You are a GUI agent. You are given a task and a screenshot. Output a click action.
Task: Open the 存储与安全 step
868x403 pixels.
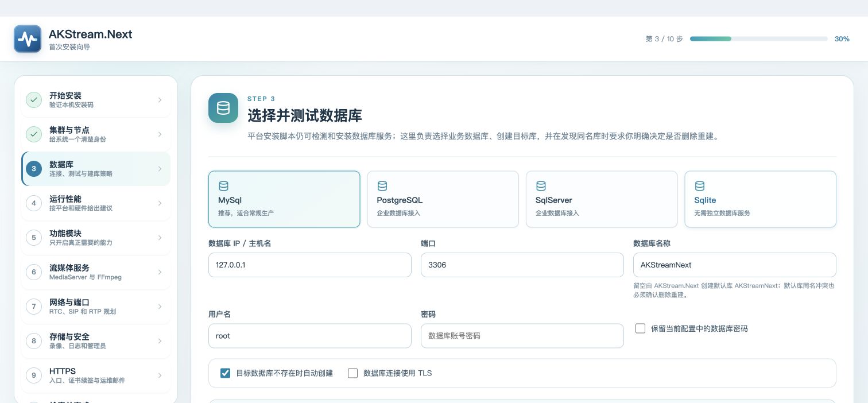pos(96,341)
